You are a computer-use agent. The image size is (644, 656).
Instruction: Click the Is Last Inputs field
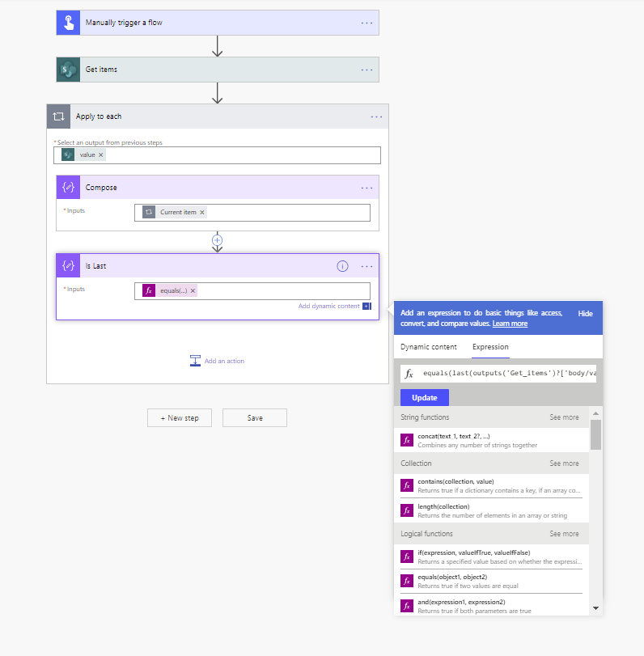[x=252, y=291]
